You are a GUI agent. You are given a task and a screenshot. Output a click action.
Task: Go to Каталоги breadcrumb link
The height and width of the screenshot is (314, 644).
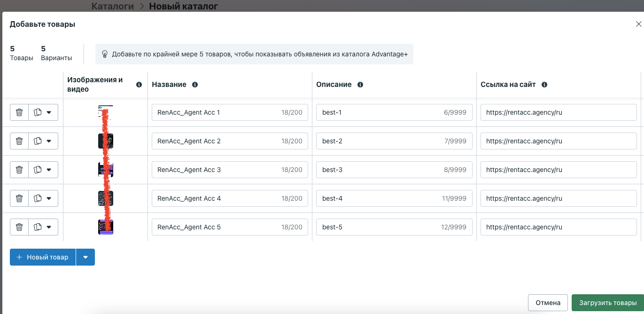(112, 6)
